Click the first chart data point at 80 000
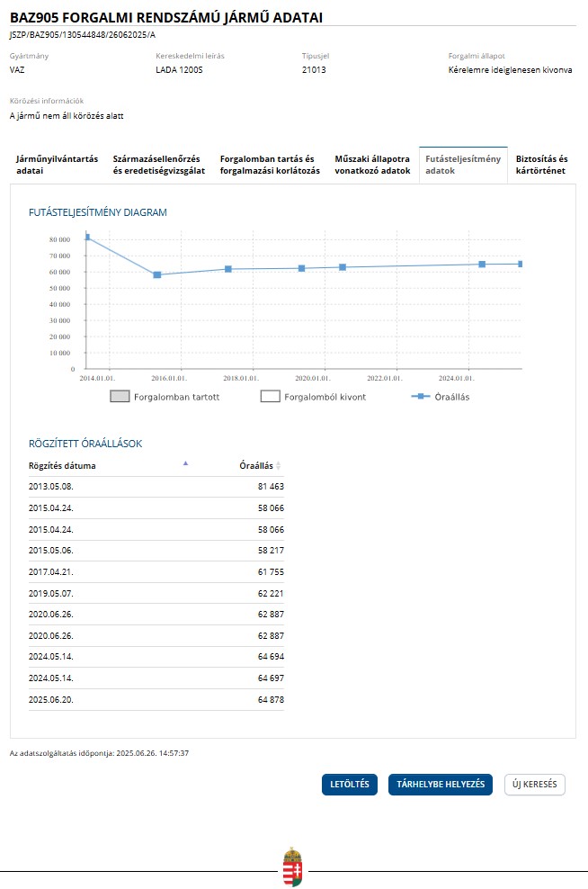The width and height of the screenshot is (588, 889). (x=87, y=237)
